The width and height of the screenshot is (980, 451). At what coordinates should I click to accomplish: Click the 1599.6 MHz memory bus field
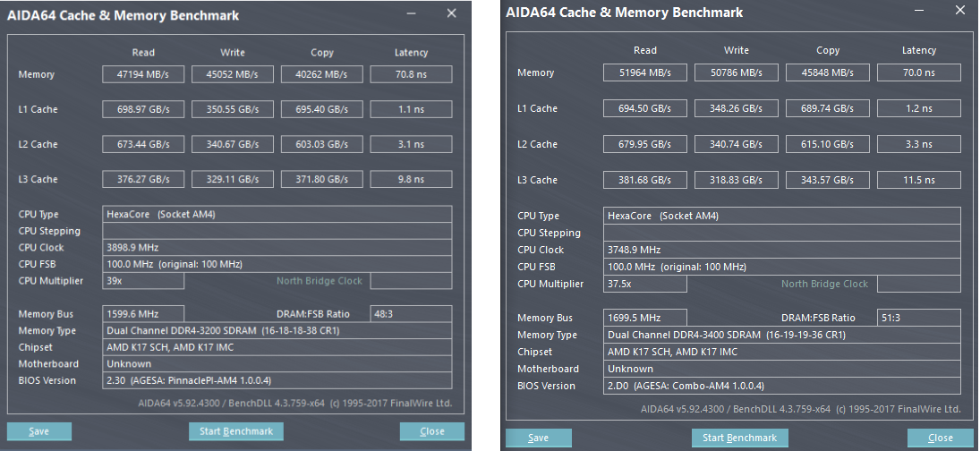coord(143,314)
